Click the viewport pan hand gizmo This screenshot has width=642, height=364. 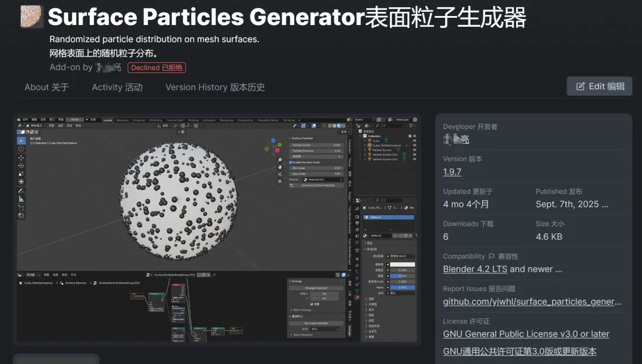tap(279, 167)
